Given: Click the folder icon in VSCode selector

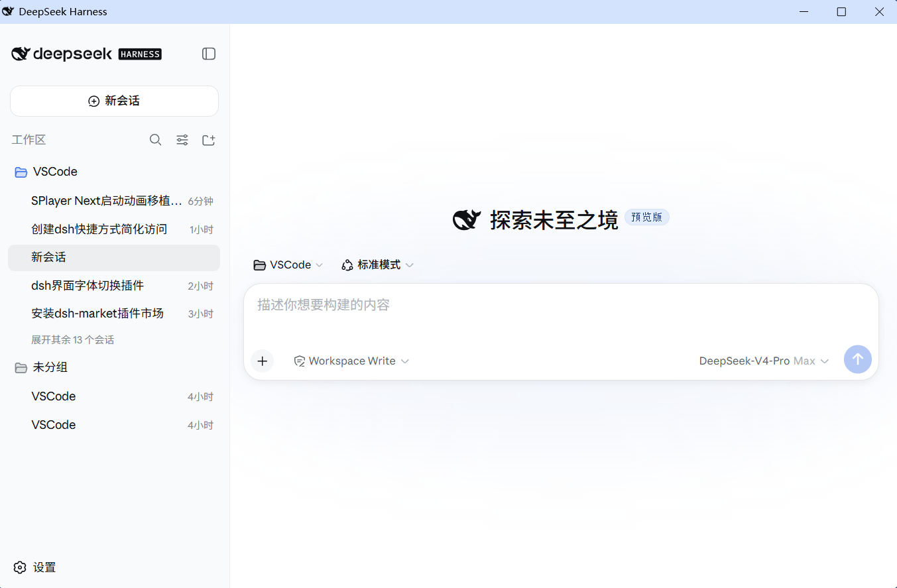Looking at the screenshot, I should [x=260, y=265].
